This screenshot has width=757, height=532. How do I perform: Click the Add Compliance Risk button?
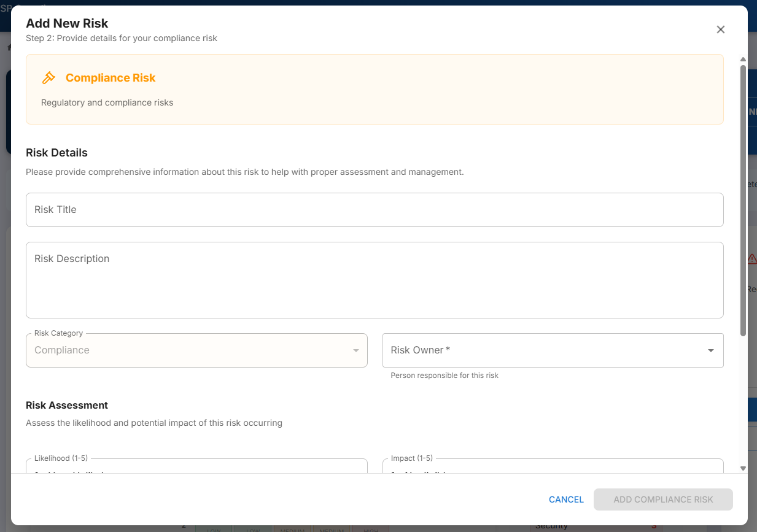[x=663, y=499]
